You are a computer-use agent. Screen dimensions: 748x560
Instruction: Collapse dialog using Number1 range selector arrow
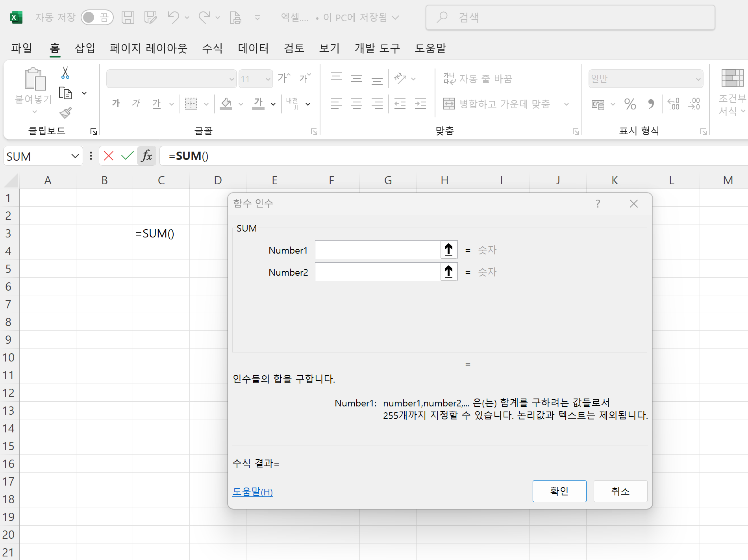tap(449, 250)
